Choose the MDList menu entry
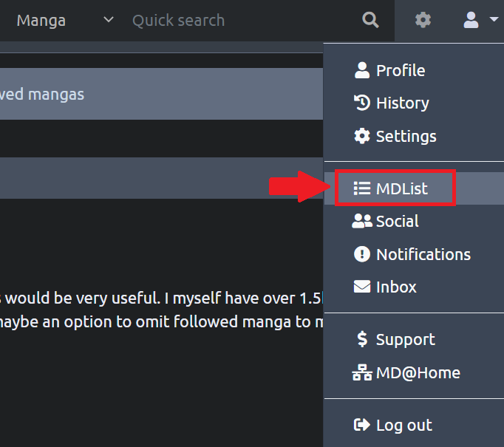504x447 pixels. click(401, 188)
